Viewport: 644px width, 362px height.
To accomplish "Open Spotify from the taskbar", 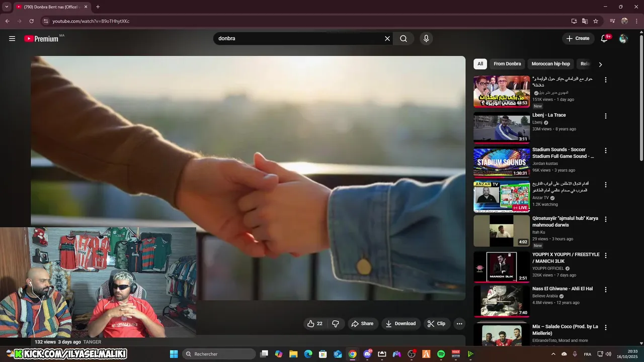I will pos(441,354).
